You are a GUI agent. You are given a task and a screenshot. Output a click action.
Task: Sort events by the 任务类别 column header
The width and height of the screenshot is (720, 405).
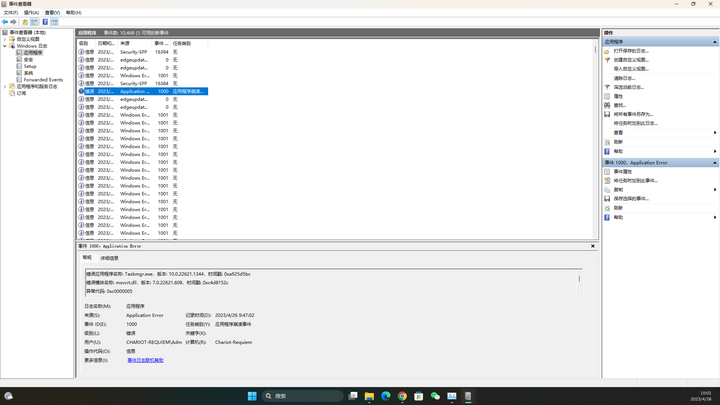click(x=189, y=43)
